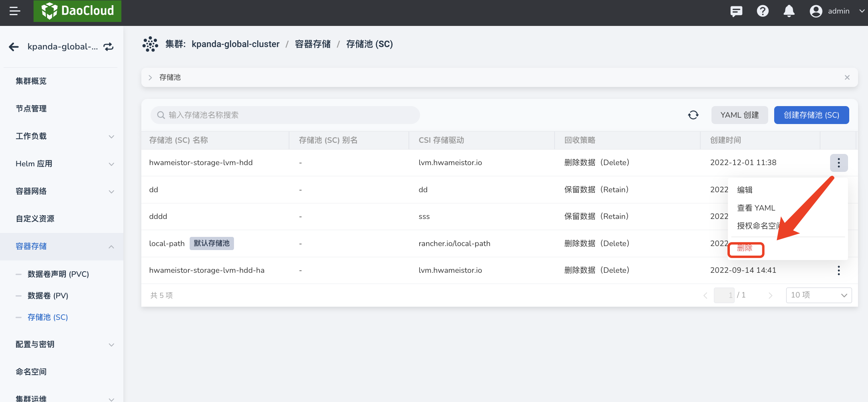Click the 回收策略 column header
868x402 pixels.
580,140
